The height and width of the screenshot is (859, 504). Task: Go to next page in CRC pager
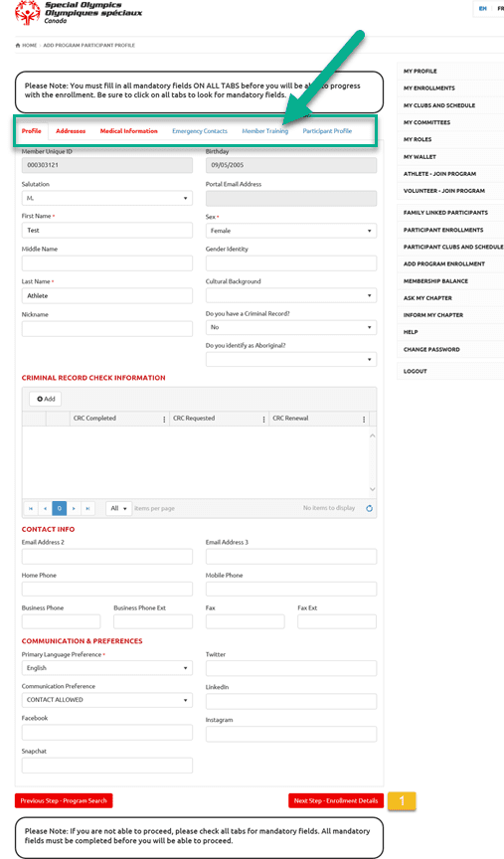point(74,508)
